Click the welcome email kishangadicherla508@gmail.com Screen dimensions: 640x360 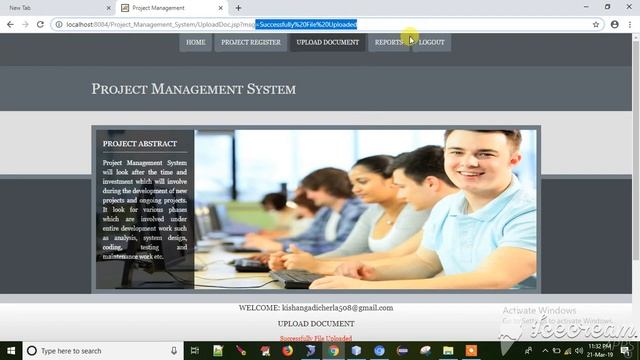338,308
